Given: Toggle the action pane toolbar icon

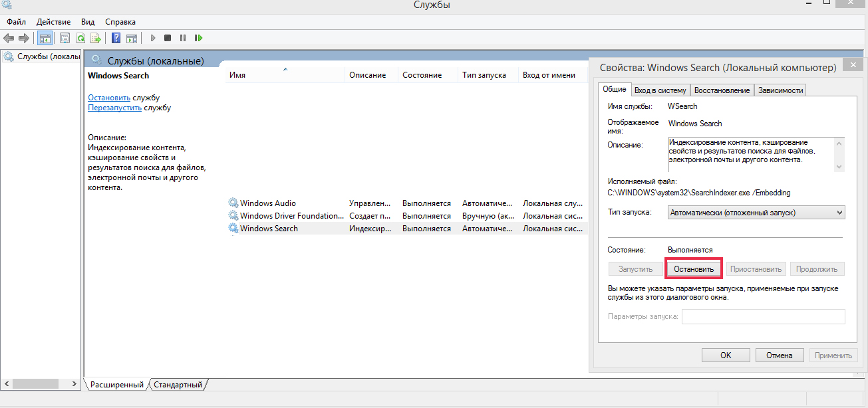Looking at the screenshot, I should (132, 39).
